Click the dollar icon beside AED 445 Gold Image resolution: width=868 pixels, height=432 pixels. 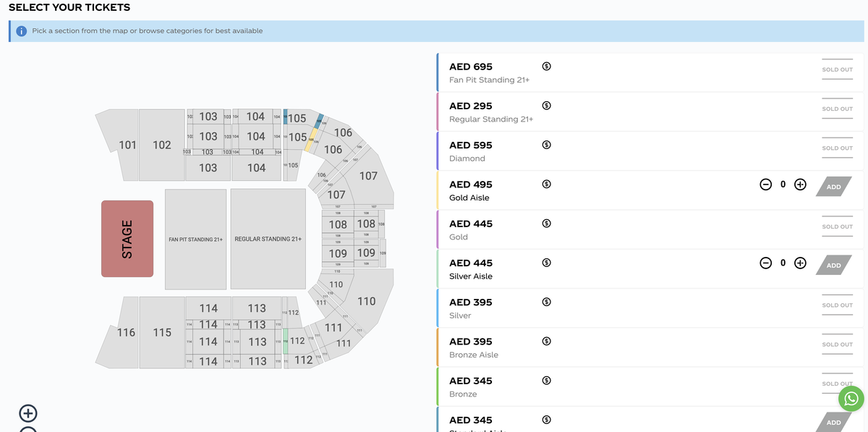click(546, 223)
